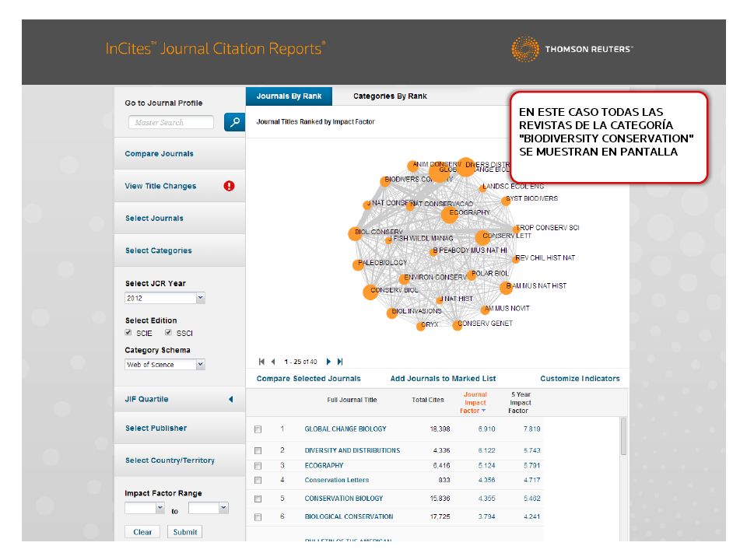This screenshot has width=747, height=560.
Task: Click the AM MUS NOVIT graph node
Action: (485, 310)
